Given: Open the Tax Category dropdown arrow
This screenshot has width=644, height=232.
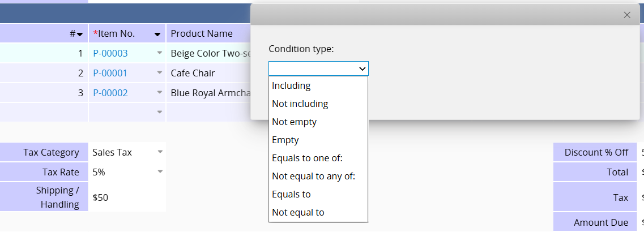Looking at the screenshot, I should (160, 152).
